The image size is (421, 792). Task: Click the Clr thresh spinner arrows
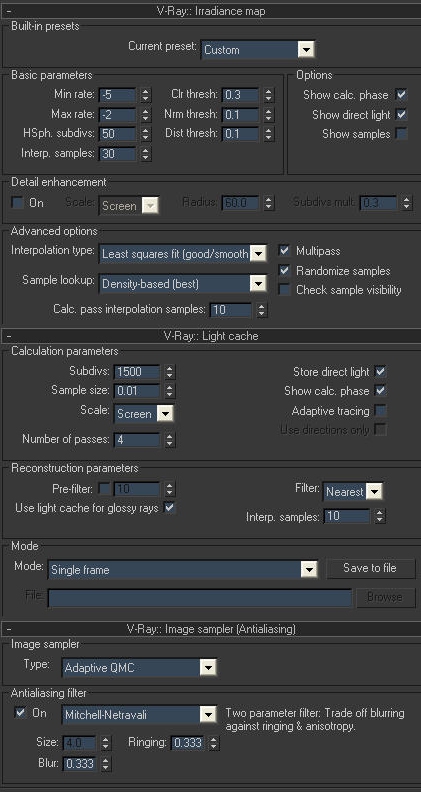point(268,94)
